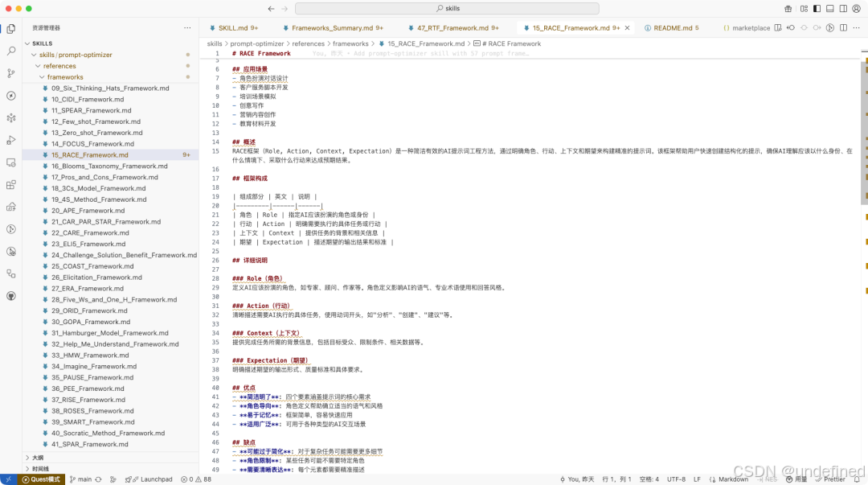
Task: Switch to the Frameworks_Summary.md tab
Action: tap(333, 27)
